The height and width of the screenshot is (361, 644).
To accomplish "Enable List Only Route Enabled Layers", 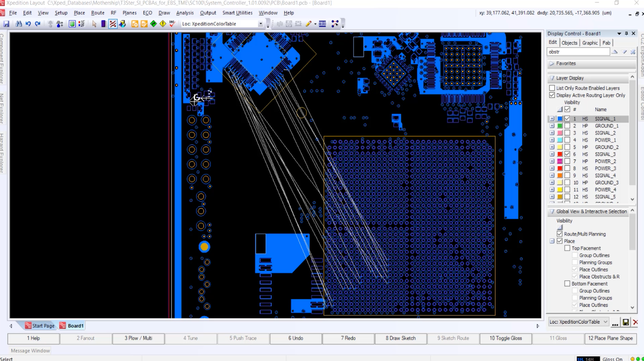I will (x=552, y=88).
